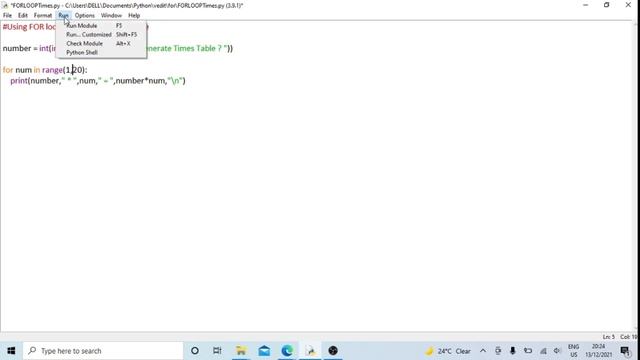Click the 'for' keyword in code
Screen dimensions: 640x360
8,70
